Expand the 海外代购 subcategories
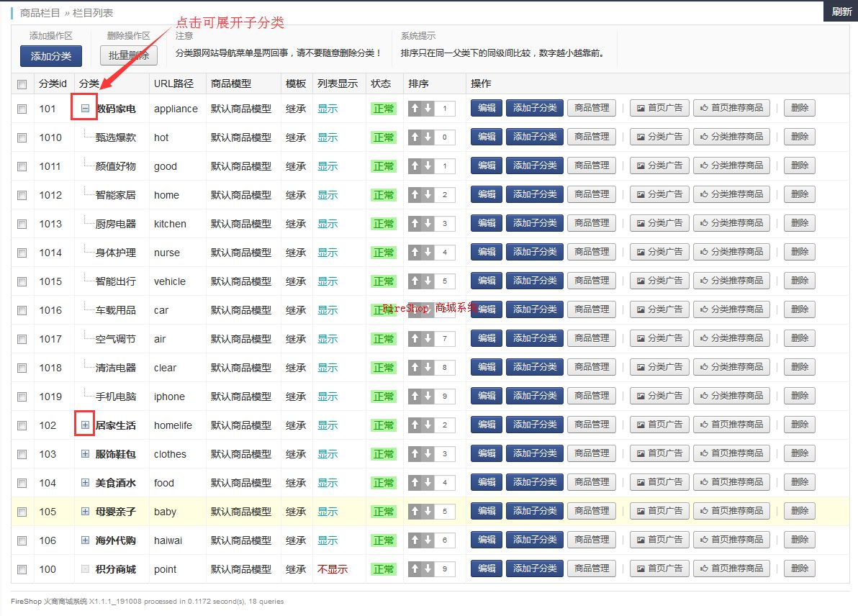The height and width of the screenshot is (616, 858). pos(85,540)
